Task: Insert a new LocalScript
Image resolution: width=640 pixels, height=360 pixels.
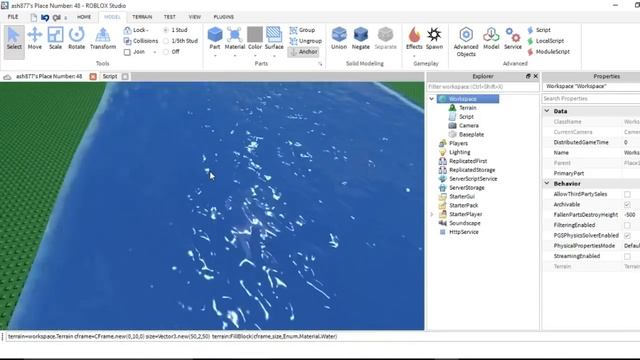Action: (x=546, y=41)
